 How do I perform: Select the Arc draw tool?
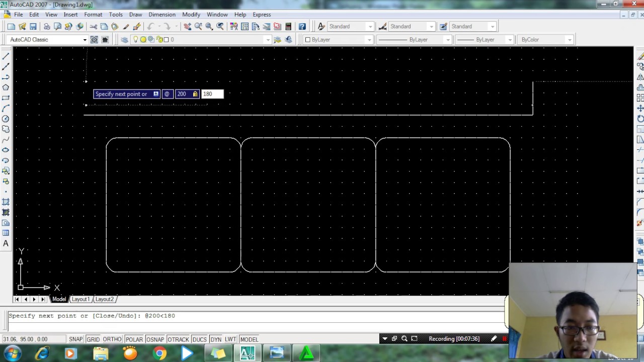click(x=6, y=108)
